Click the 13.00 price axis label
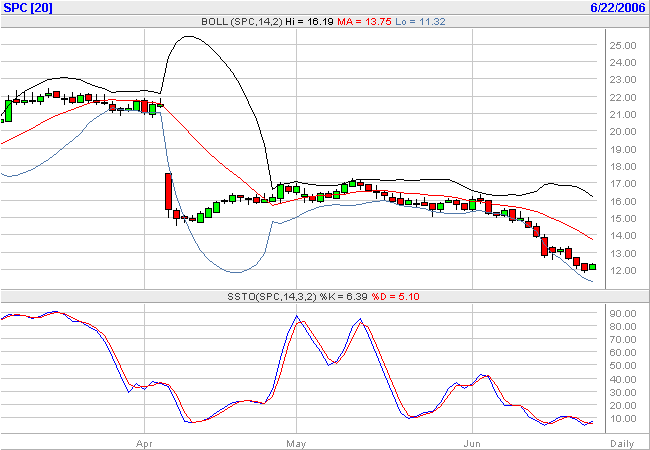The width and height of the screenshot is (650, 450). pyautogui.click(x=623, y=253)
